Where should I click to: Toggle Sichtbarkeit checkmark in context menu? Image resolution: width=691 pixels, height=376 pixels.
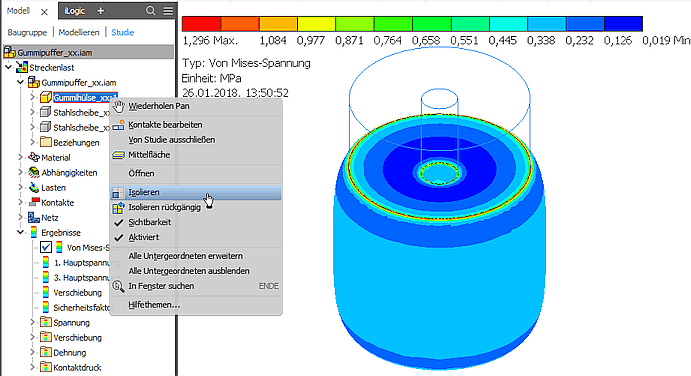coord(119,222)
